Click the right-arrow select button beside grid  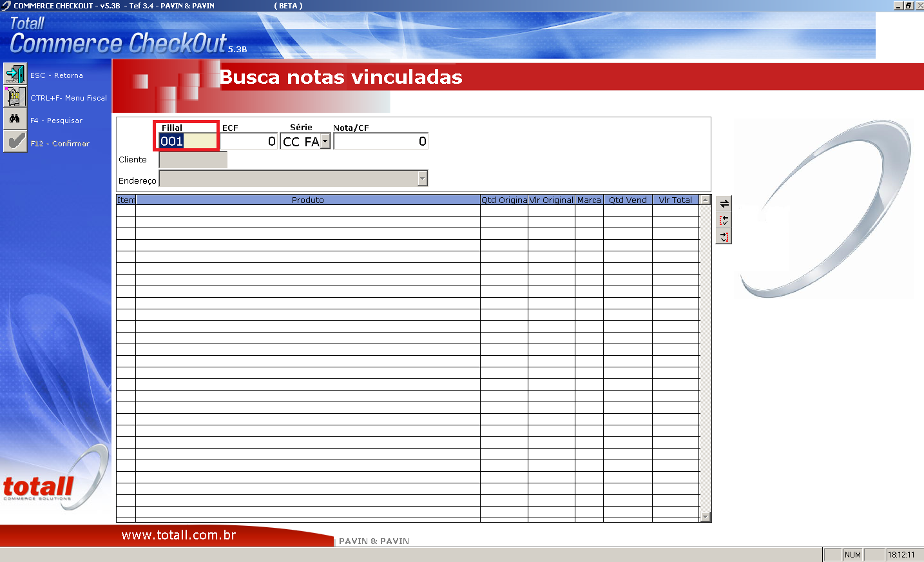click(724, 237)
